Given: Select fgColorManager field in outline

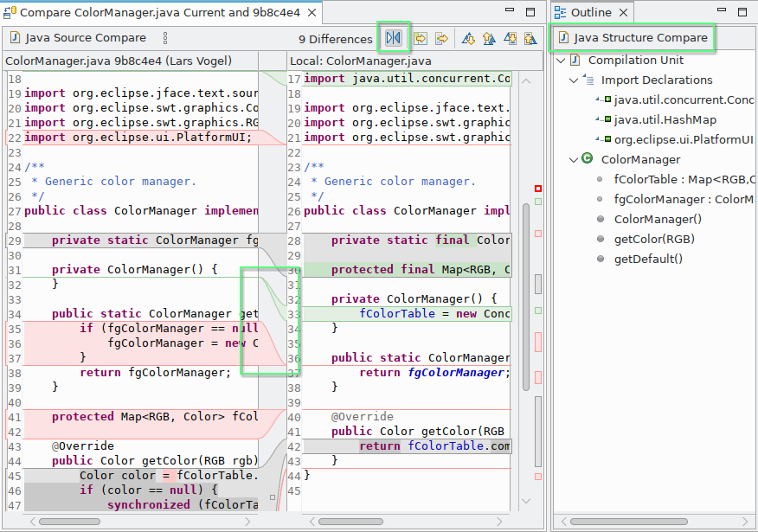Looking at the screenshot, I should 684,199.
